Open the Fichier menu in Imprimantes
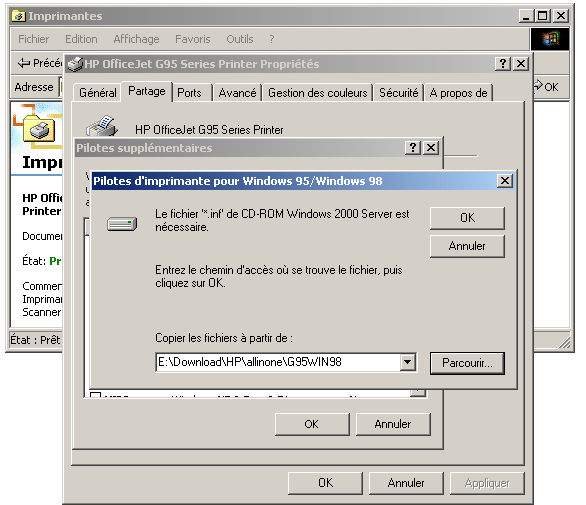The image size is (586, 505). pyautogui.click(x=34, y=39)
